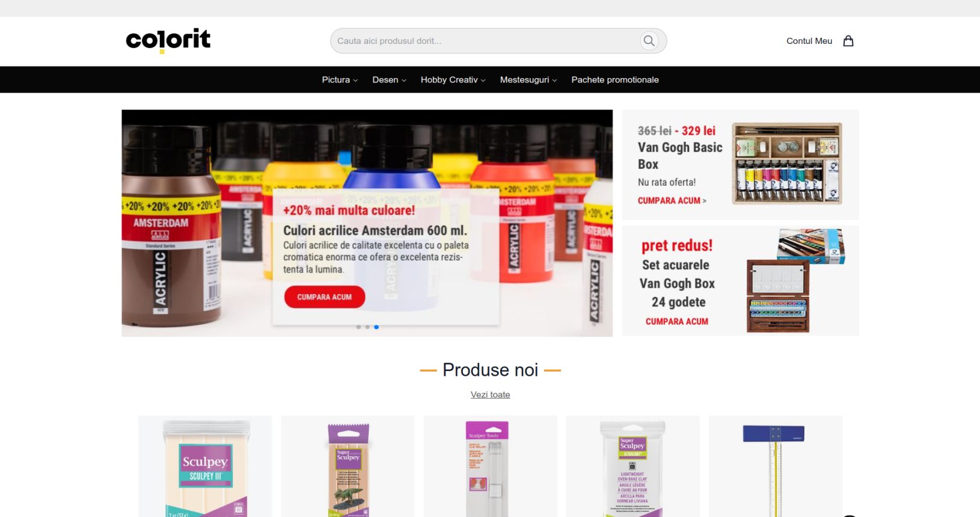980x517 pixels.
Task: Open the Van Gogh Basic Box image
Action: coord(786,164)
